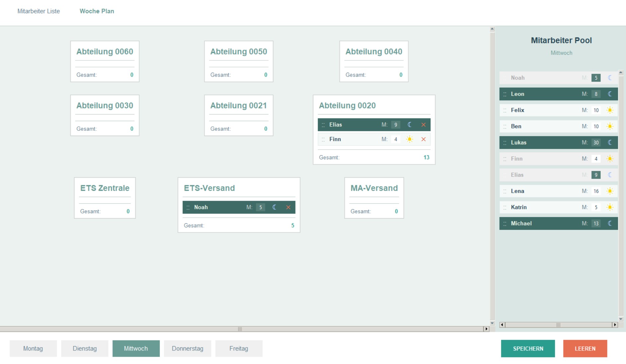Click main area scrollbar up arrow
This screenshot has height=364, width=626.
[x=492, y=29]
